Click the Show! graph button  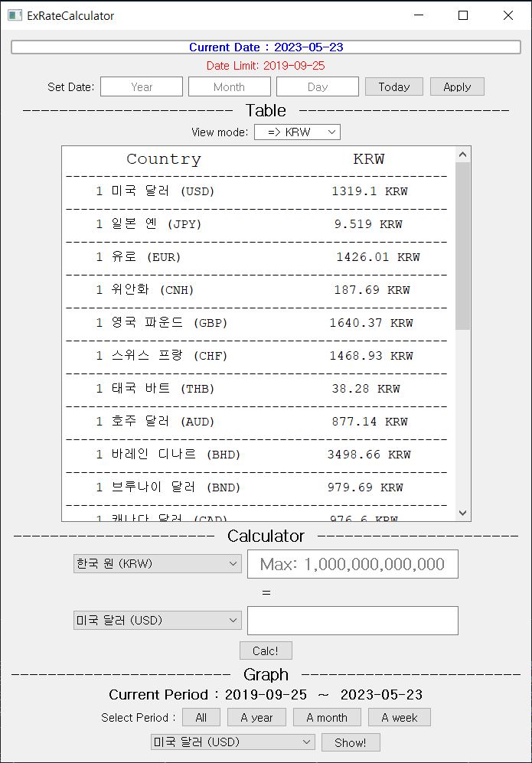coord(351,742)
